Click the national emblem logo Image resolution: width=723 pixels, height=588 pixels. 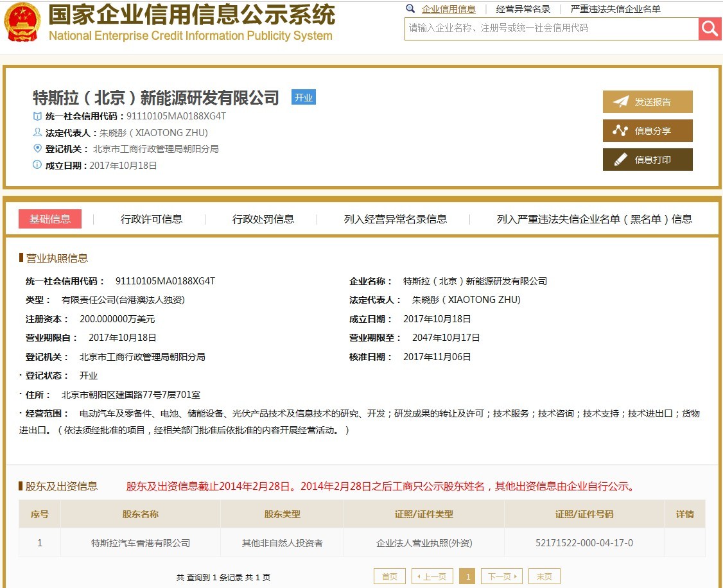tap(22, 22)
